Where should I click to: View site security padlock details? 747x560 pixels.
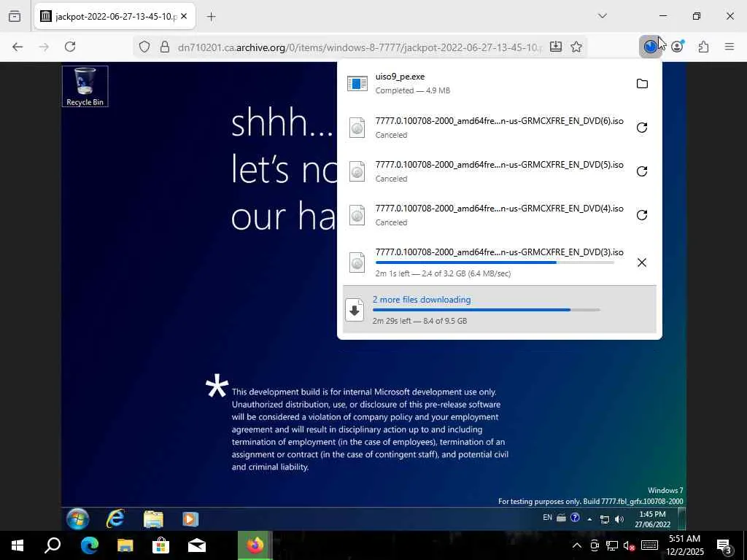[x=165, y=47]
